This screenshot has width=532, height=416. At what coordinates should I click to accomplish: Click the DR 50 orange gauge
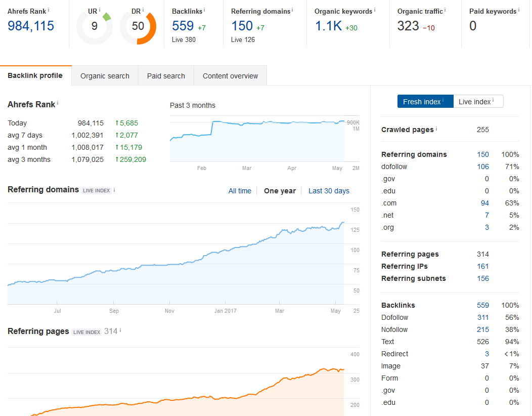pyautogui.click(x=138, y=26)
